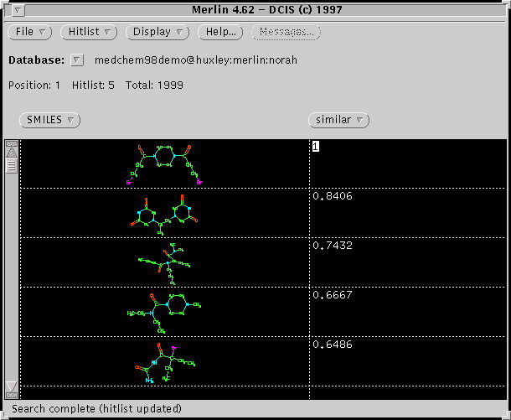511x420 pixels.
Task: Expand the similar column type dropdown
Action: (338, 120)
